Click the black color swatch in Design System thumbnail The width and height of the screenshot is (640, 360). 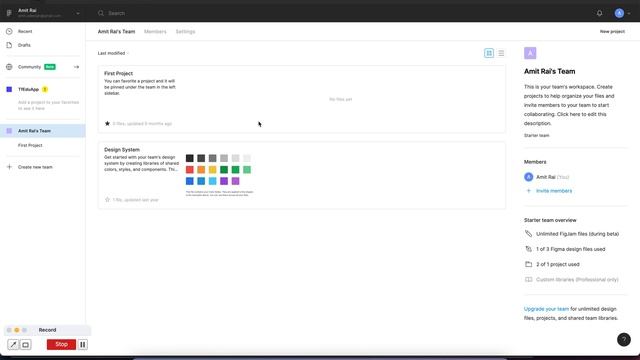(189, 158)
